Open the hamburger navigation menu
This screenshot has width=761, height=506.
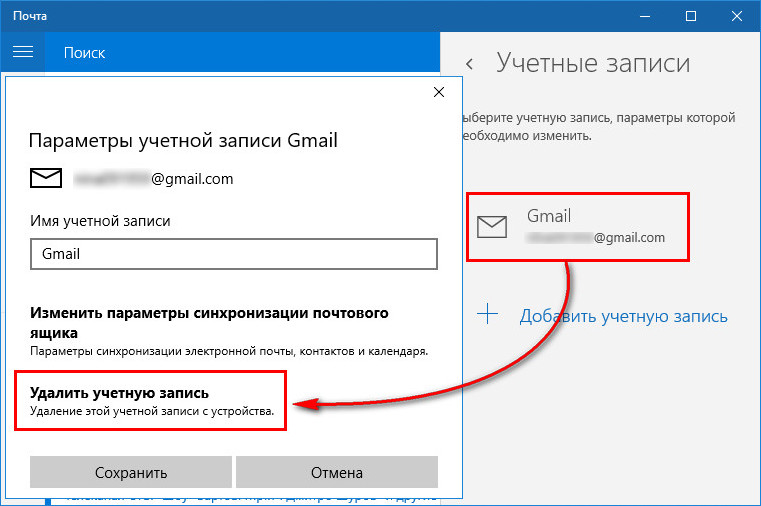click(23, 52)
